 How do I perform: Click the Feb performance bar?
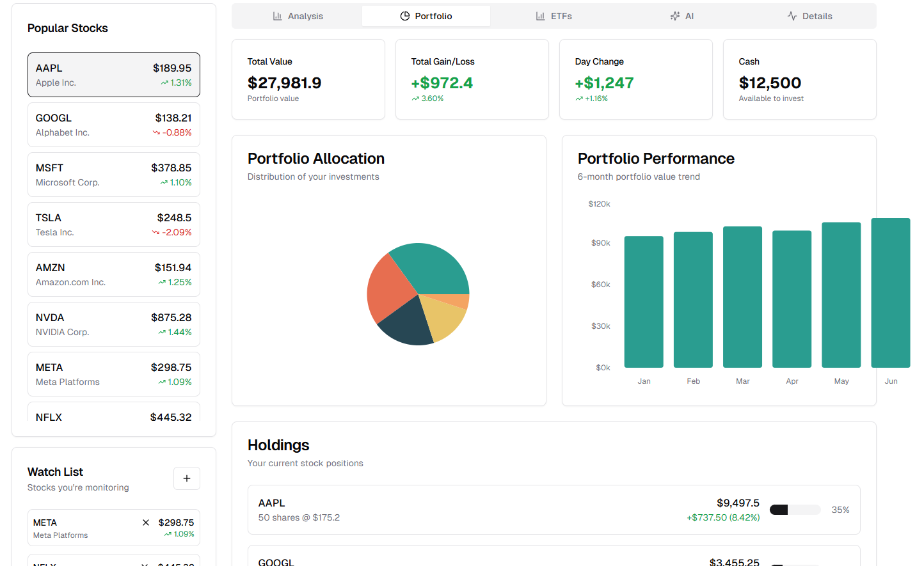pyautogui.click(x=693, y=300)
